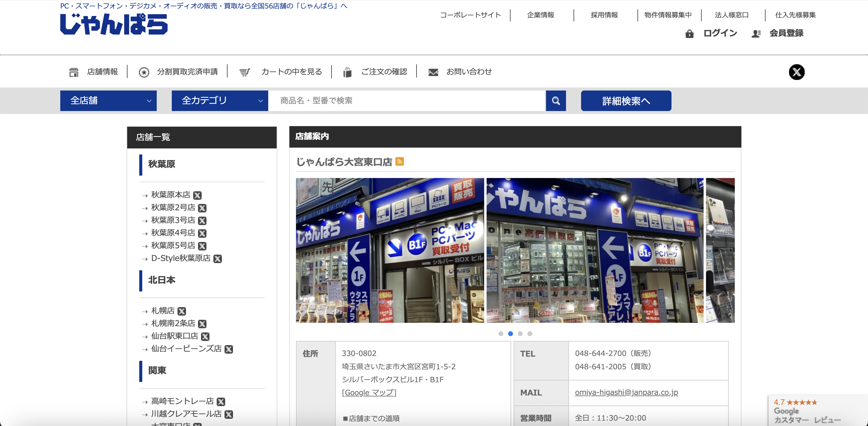Open 仙台イービーンズ店 store link
The width and height of the screenshot is (868, 426).
[x=186, y=349]
